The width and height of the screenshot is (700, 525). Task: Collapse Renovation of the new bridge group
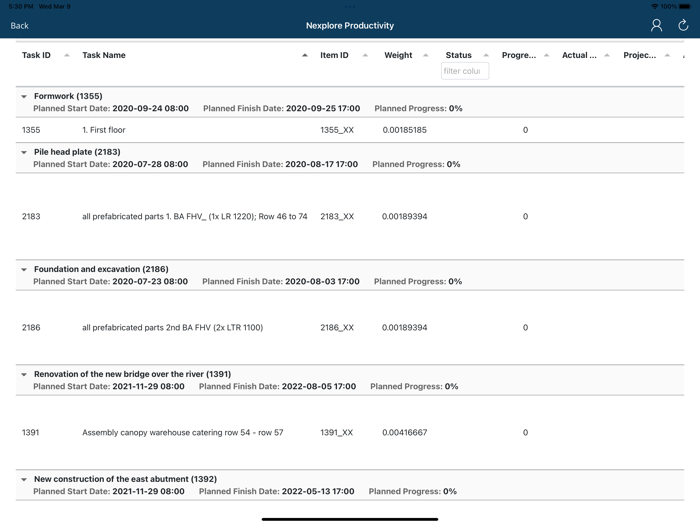pos(24,375)
